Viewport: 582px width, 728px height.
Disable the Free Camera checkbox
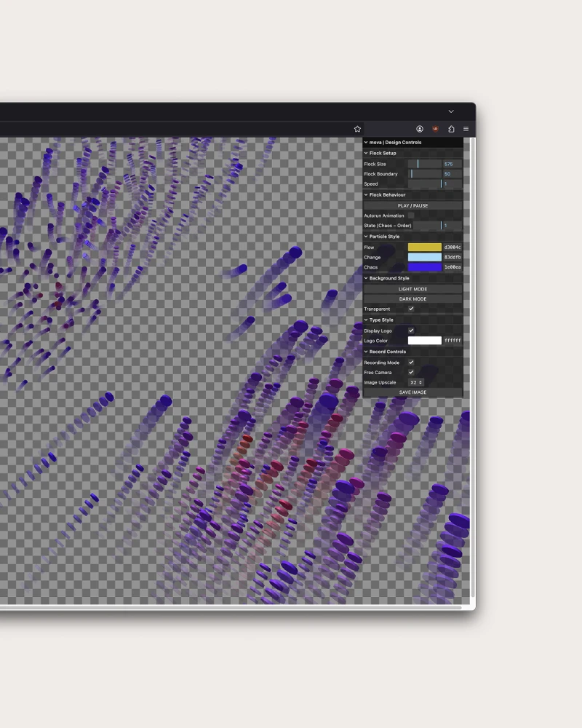coord(411,372)
